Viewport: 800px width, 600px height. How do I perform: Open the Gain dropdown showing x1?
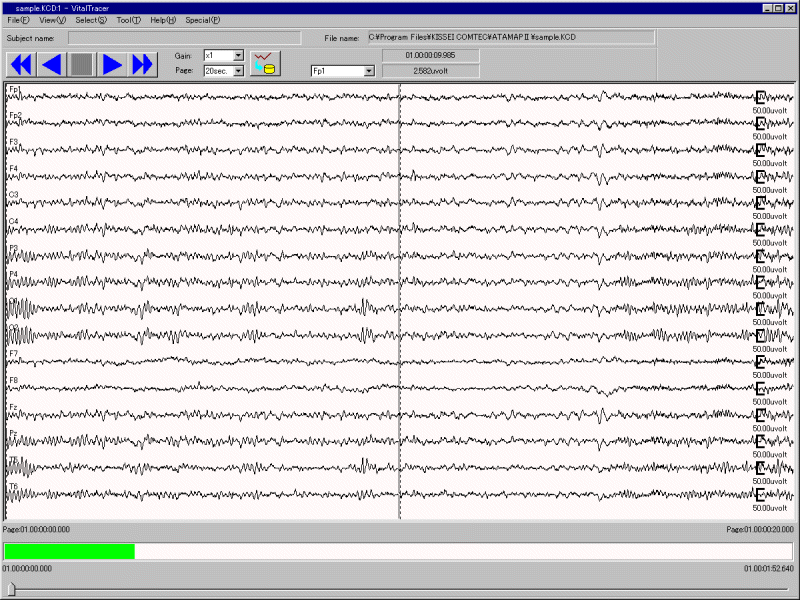tap(238, 56)
